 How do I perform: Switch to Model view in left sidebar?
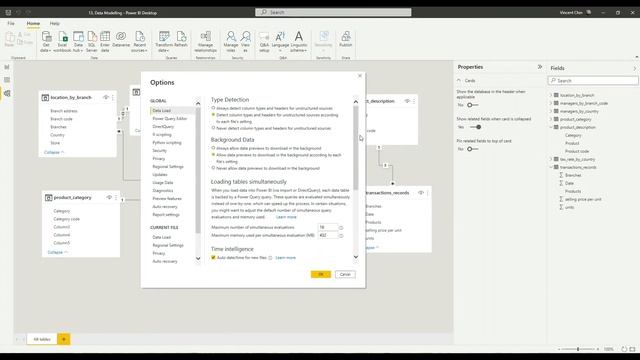(7, 93)
